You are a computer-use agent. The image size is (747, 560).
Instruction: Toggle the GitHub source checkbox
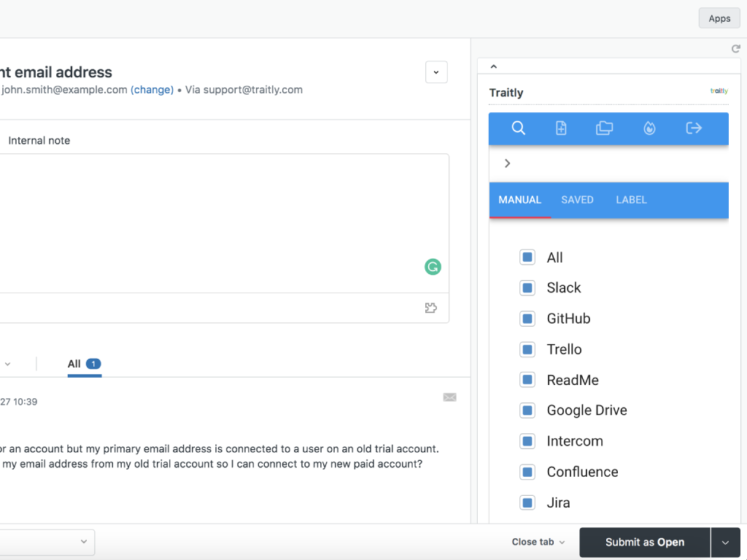[x=527, y=319]
